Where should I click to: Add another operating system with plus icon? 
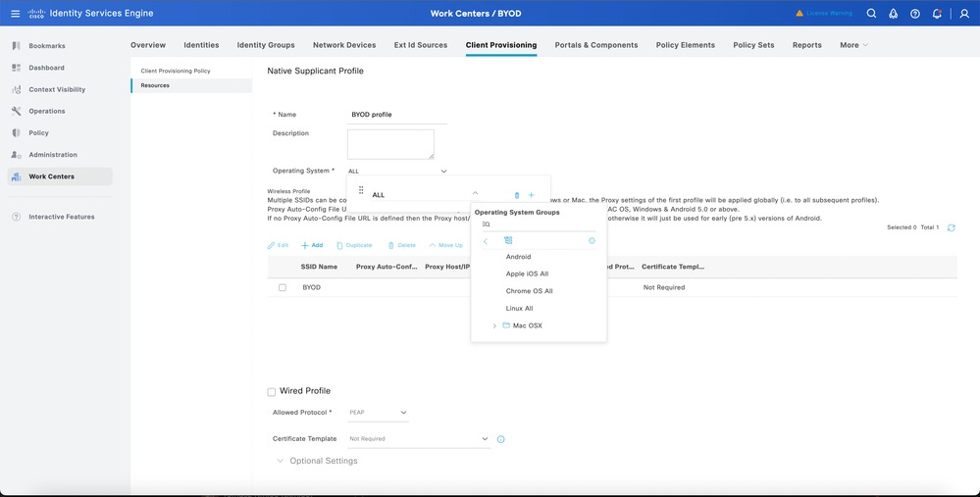point(532,195)
